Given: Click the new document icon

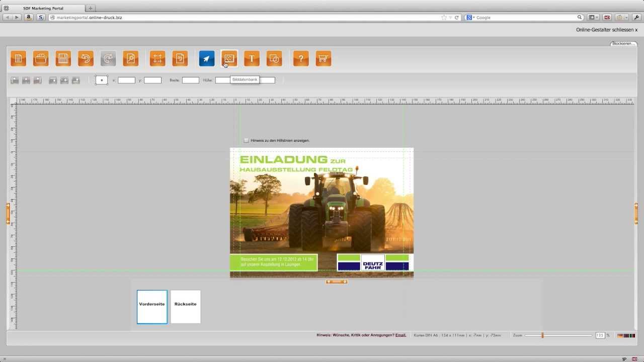Looking at the screenshot, I should (19, 59).
